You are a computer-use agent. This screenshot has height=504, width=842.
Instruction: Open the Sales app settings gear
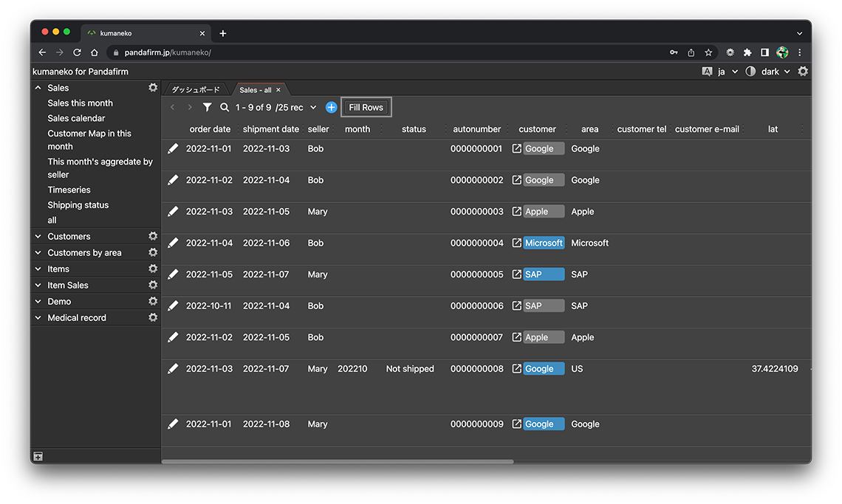pos(153,88)
